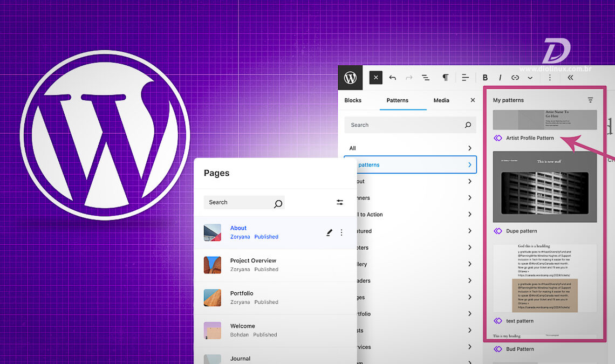
Task: Click the synced icon beside Artist Profile Pattern
Action: tap(498, 138)
